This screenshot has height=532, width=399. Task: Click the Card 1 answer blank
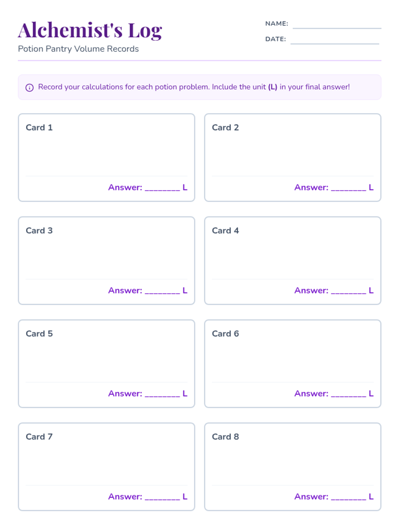(162, 188)
